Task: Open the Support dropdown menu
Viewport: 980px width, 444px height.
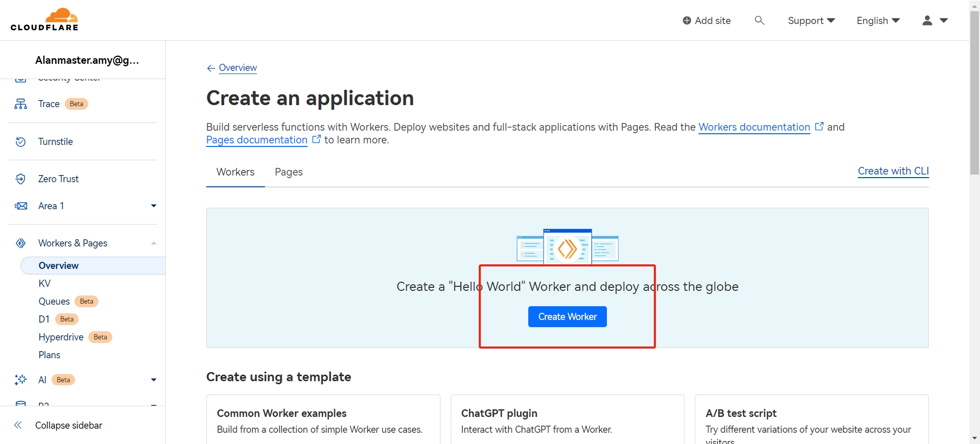Action: [x=811, y=20]
